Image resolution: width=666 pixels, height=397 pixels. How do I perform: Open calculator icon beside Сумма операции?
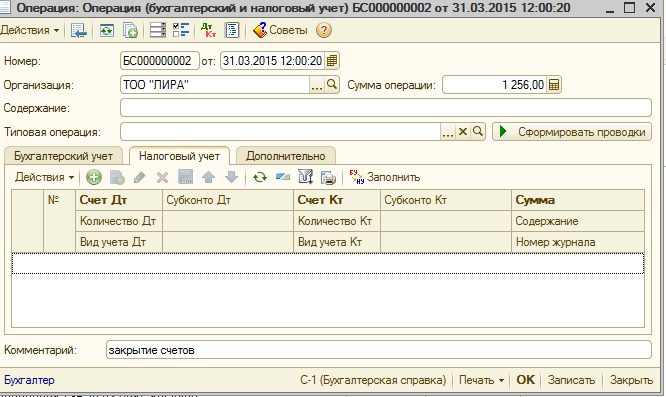pos(554,84)
